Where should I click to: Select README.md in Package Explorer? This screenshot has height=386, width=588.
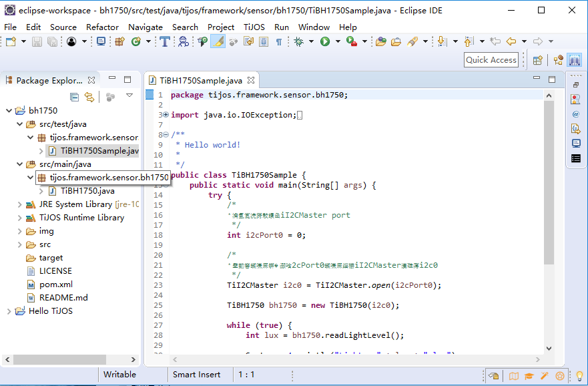tap(63, 297)
